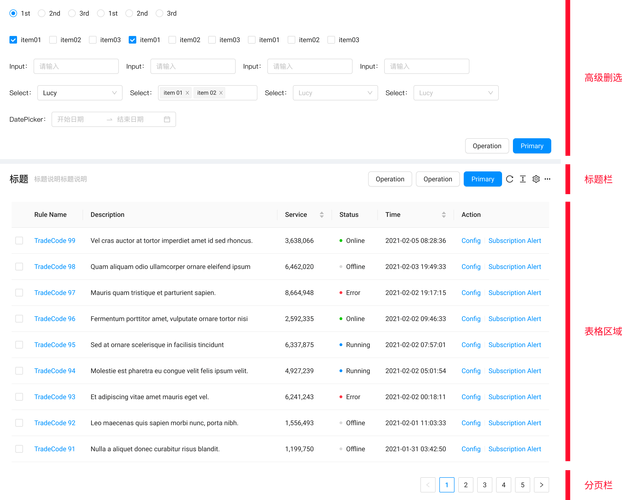Image resolution: width=622 pixels, height=500 pixels.
Task: Click timestamp 2021-02-05 08:28:36
Action: point(415,240)
